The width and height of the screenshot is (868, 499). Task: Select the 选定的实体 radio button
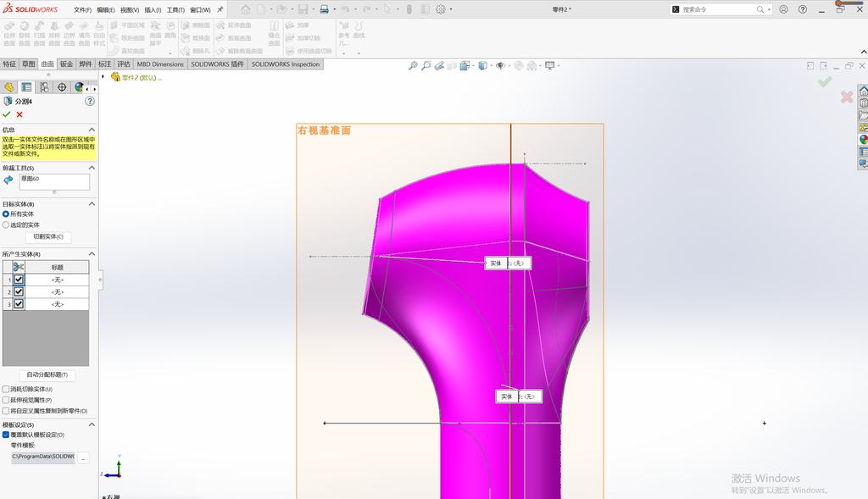pyautogui.click(x=6, y=225)
